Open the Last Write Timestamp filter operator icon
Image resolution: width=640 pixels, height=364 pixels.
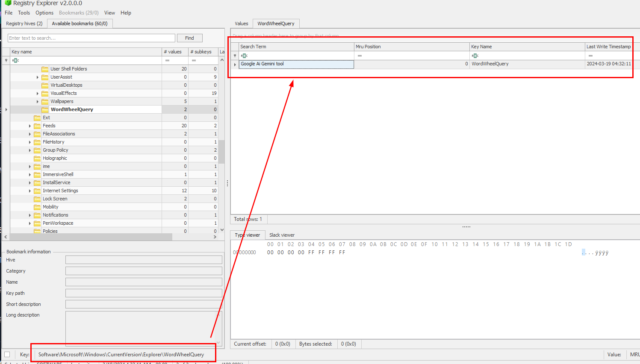tap(590, 56)
